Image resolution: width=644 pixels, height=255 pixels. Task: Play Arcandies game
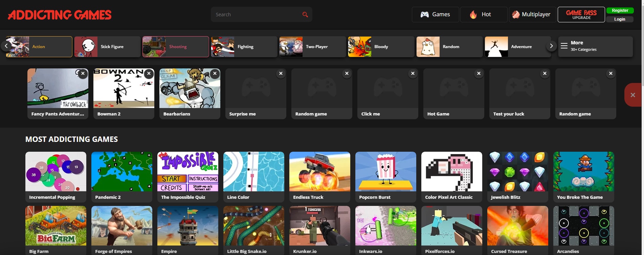tap(584, 230)
